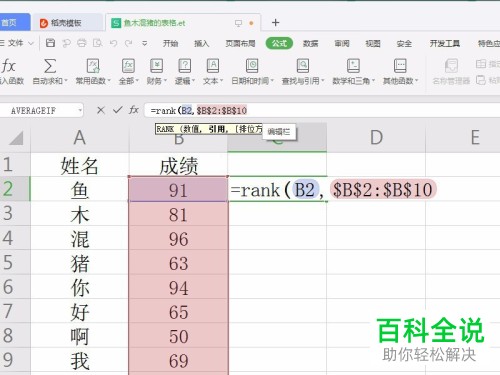The height and width of the screenshot is (375, 500).
Task: Click the Select All corner triangle
Action: [16, 138]
